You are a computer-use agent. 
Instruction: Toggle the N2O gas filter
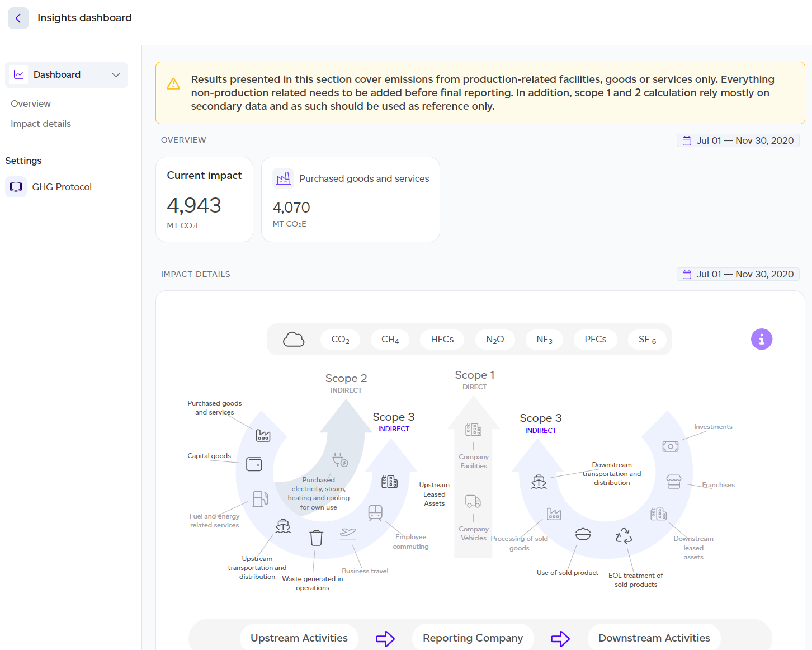pyautogui.click(x=495, y=340)
